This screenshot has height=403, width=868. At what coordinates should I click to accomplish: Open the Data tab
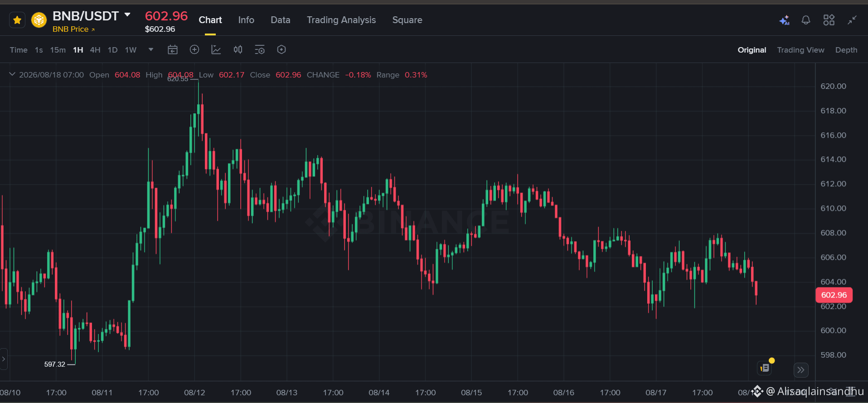coord(281,20)
